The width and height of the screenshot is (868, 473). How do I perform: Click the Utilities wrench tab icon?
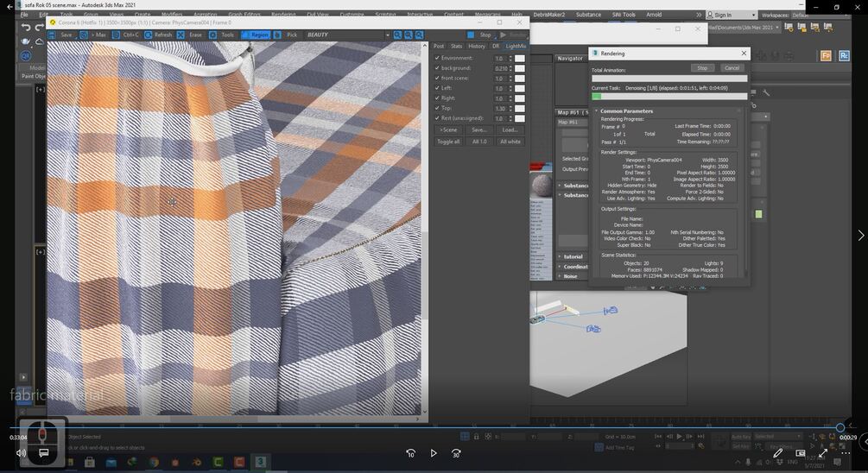(767, 92)
